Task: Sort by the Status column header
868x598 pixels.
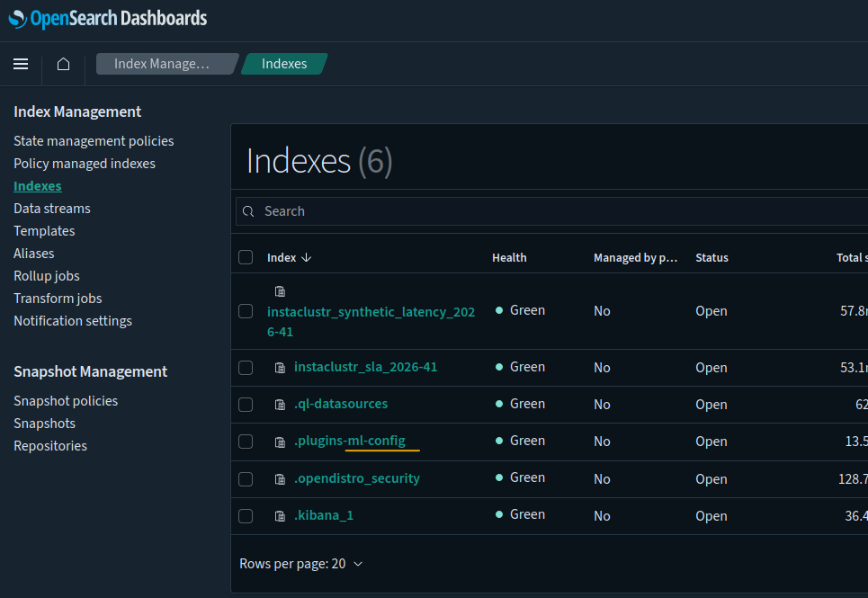Action: [711, 258]
